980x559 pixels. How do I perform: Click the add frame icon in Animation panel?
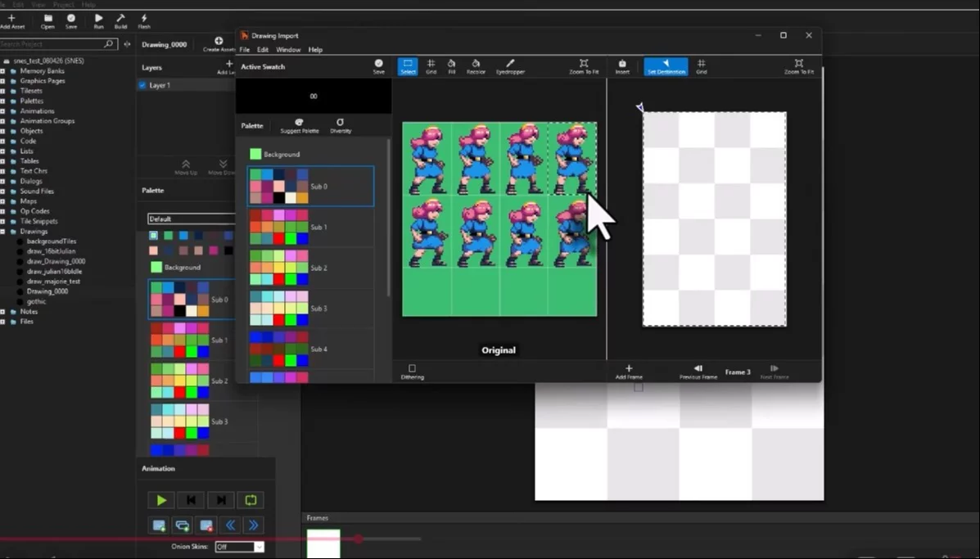[x=159, y=525]
